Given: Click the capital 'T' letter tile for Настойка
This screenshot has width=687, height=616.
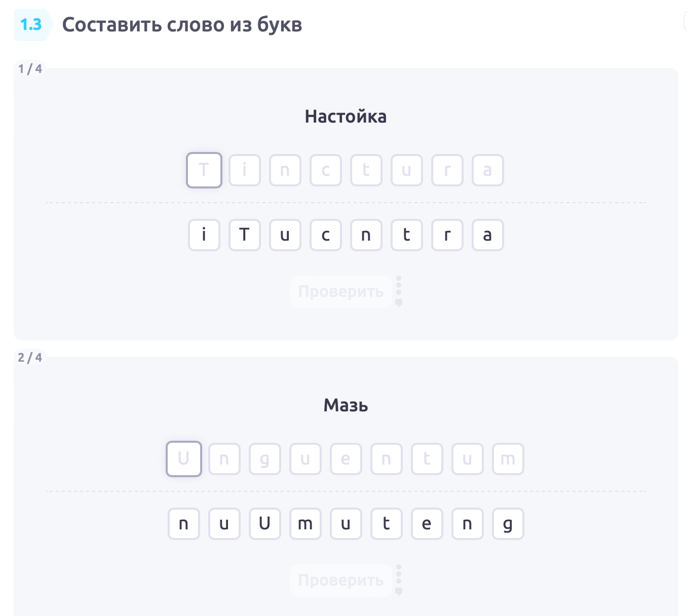Looking at the screenshot, I should pos(245,235).
